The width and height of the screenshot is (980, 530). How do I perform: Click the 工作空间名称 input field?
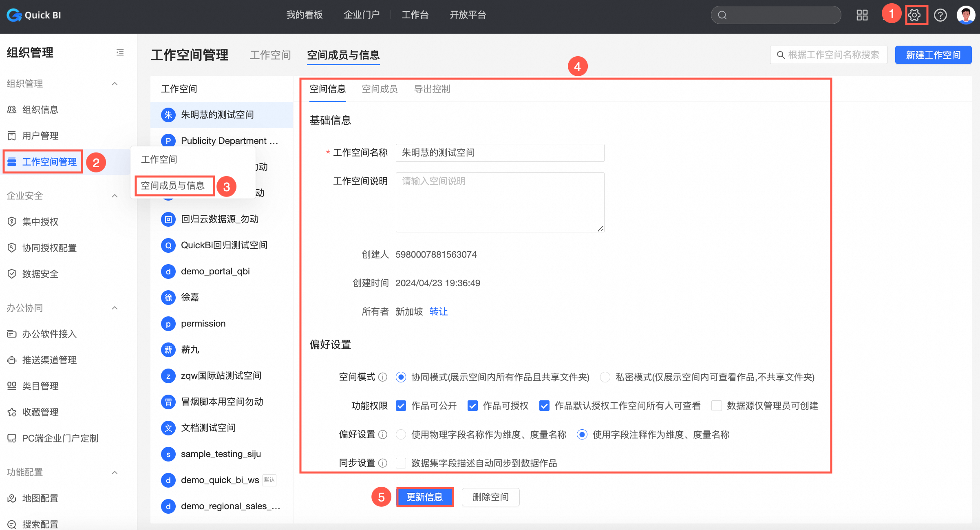pyautogui.click(x=500, y=152)
